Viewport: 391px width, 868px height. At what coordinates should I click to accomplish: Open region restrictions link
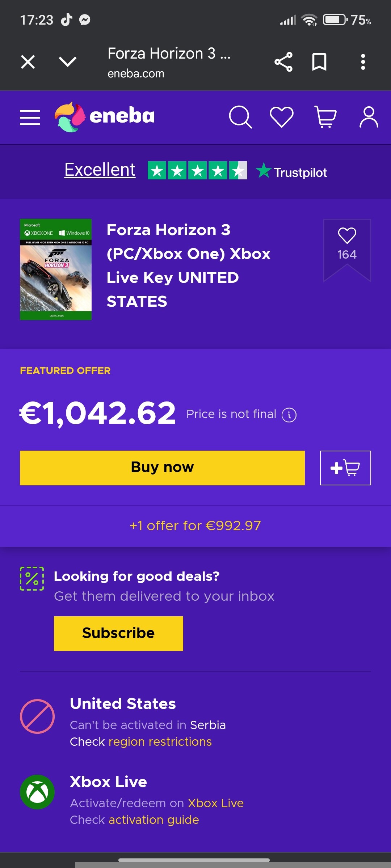(x=160, y=742)
